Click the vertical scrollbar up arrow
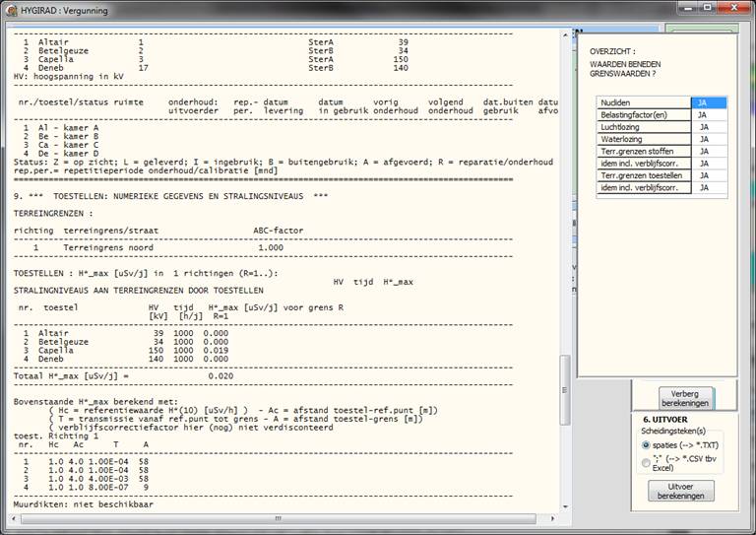The image size is (756, 535). (565, 34)
